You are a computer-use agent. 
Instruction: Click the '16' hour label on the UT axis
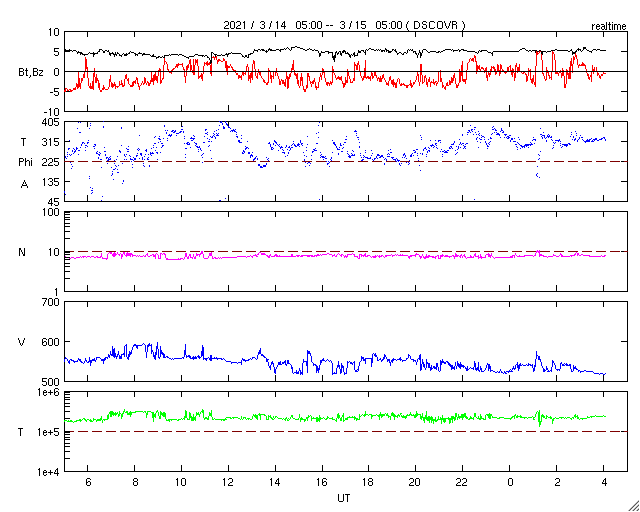coord(322,482)
